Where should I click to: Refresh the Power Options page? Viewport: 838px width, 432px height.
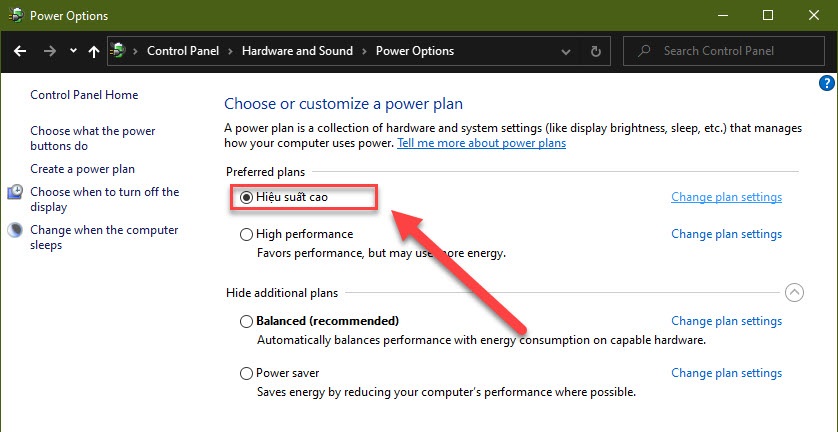[595, 51]
